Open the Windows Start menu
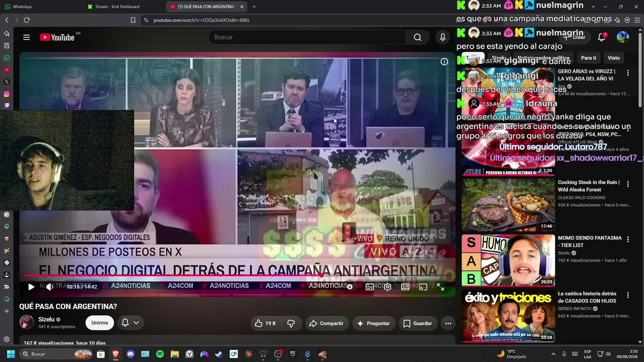The height and width of the screenshot is (362, 644). click(x=11, y=354)
